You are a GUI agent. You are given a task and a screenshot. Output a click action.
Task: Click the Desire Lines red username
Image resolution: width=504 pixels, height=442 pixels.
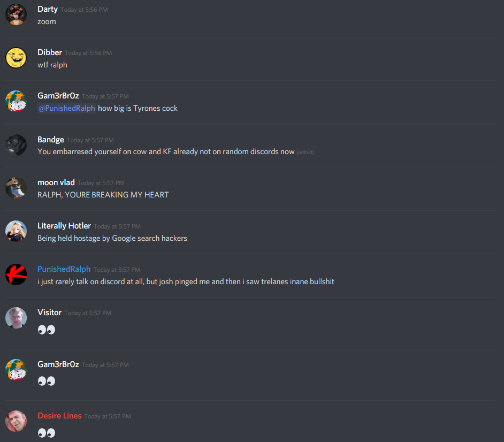[59, 416]
